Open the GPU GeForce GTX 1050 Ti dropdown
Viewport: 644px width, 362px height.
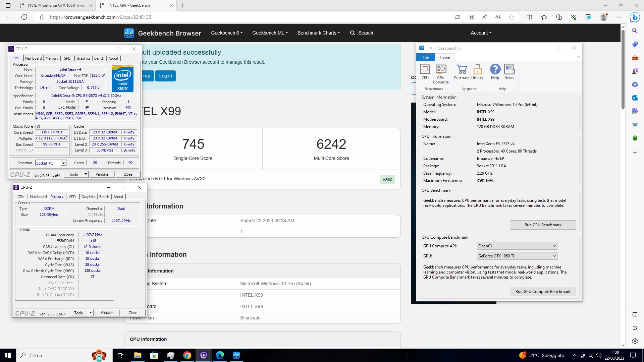517,256
